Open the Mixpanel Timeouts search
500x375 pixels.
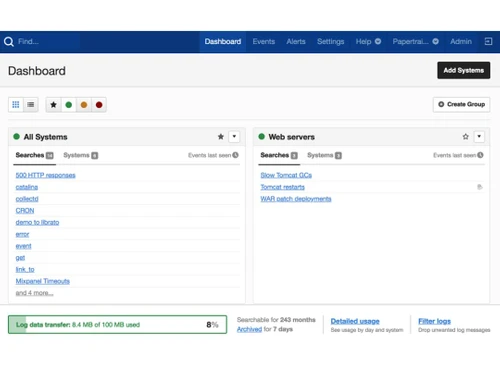pos(43,281)
